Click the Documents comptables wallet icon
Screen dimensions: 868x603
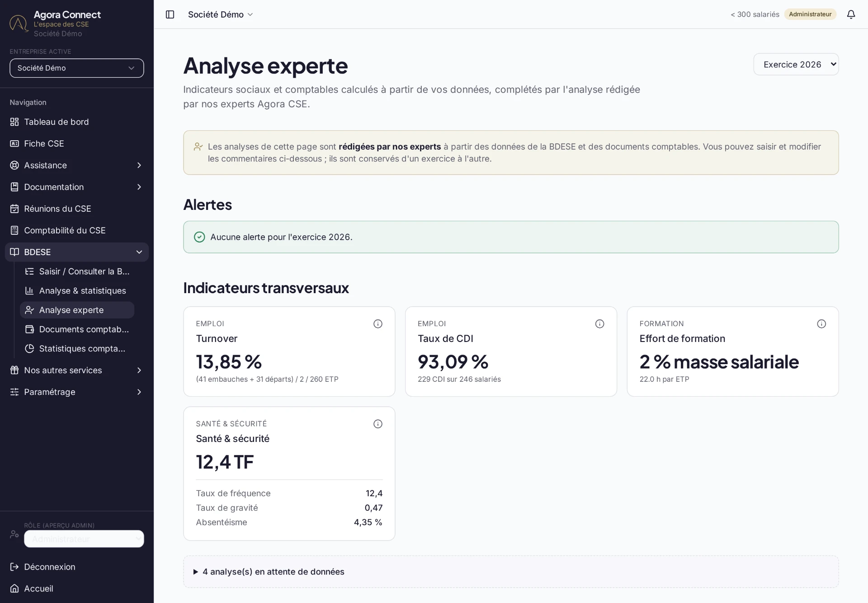pos(29,329)
